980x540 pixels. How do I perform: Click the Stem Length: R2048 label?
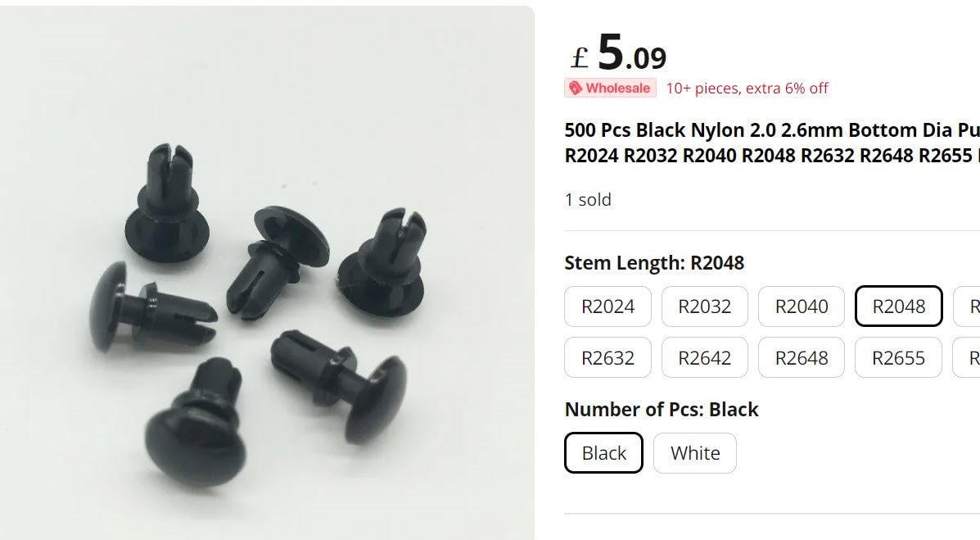654,263
